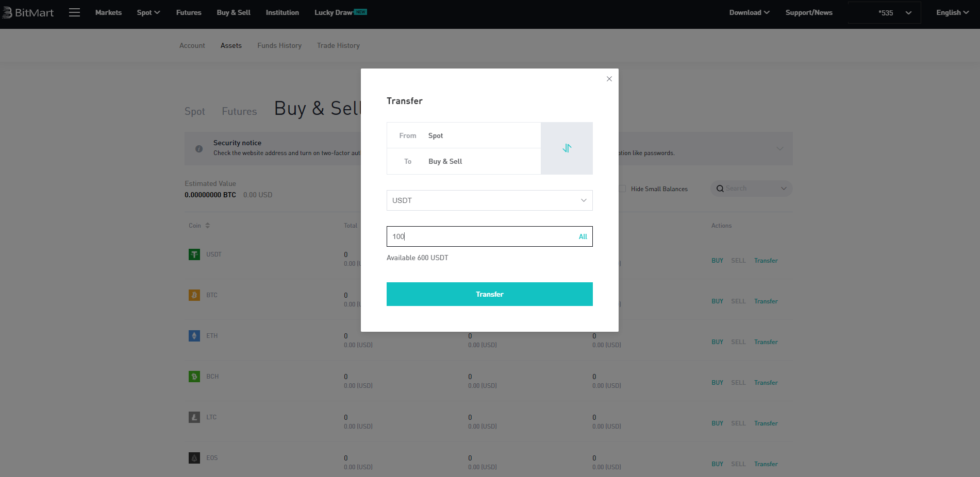Click Transfer in the BCH row

[766, 383]
